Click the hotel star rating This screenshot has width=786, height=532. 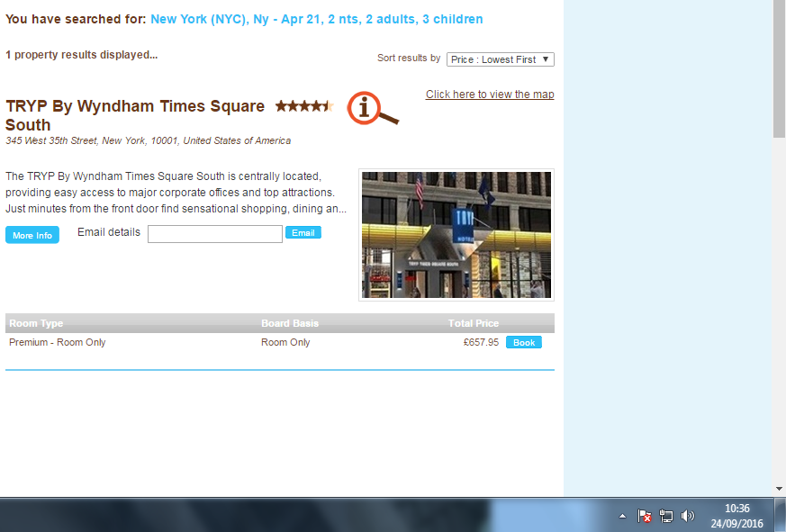(304, 106)
